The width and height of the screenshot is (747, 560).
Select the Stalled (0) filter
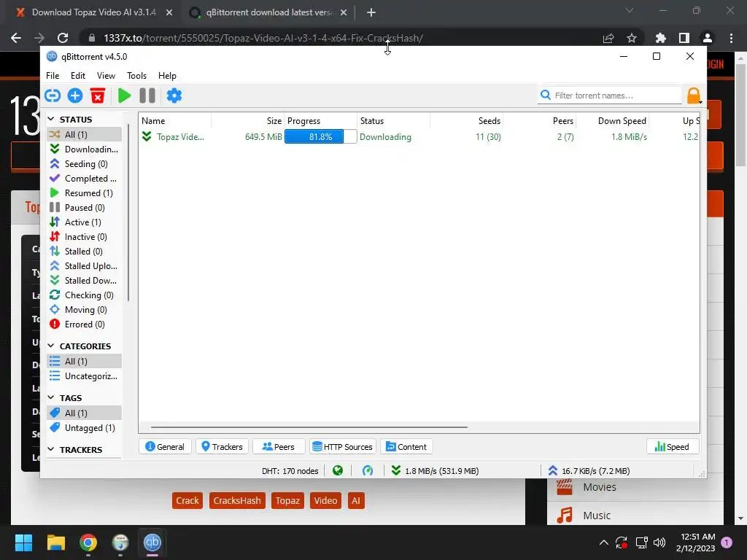tap(85, 252)
